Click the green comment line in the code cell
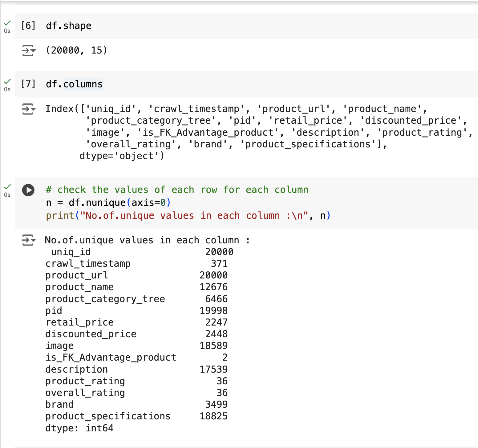Viewport: 478px width, 448px height. pos(177,190)
